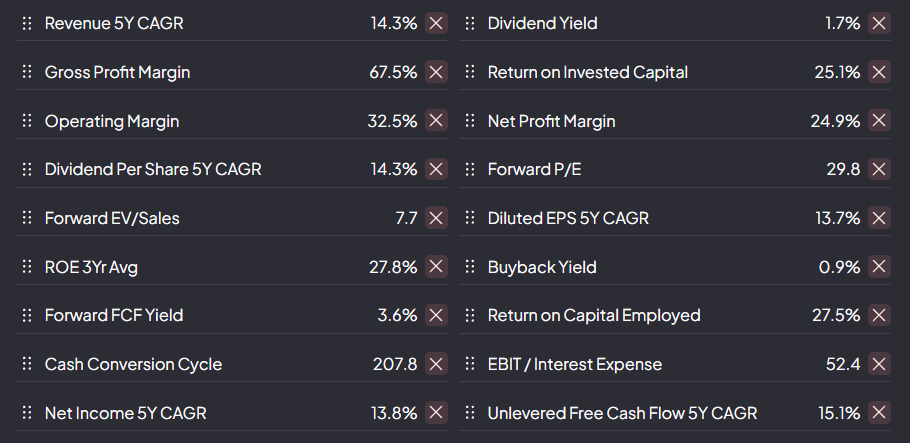The width and height of the screenshot is (910, 443).
Task: Click the Forward FCF Yield grip dots
Action: [x=27, y=315]
